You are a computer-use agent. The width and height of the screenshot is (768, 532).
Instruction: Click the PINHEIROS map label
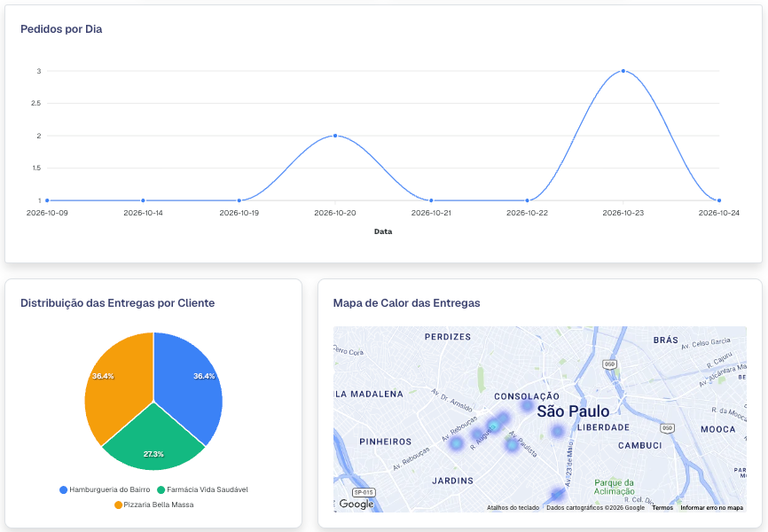(x=386, y=442)
